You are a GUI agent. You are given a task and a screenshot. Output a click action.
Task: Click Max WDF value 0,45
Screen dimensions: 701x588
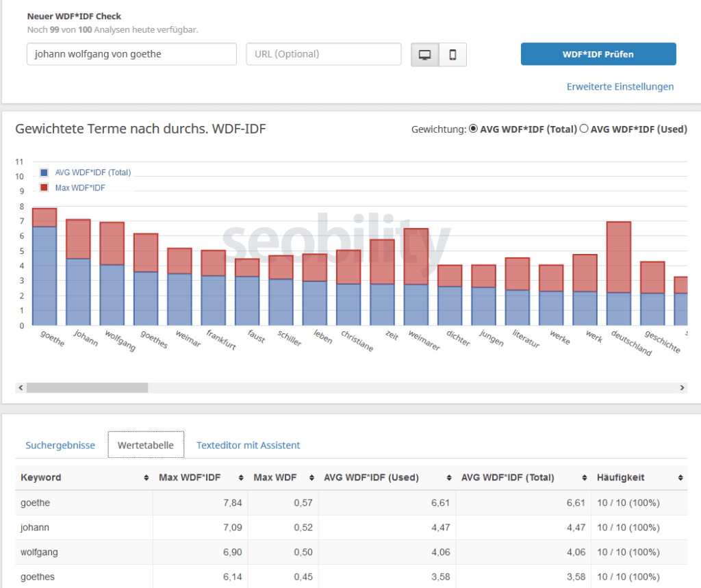(x=303, y=577)
